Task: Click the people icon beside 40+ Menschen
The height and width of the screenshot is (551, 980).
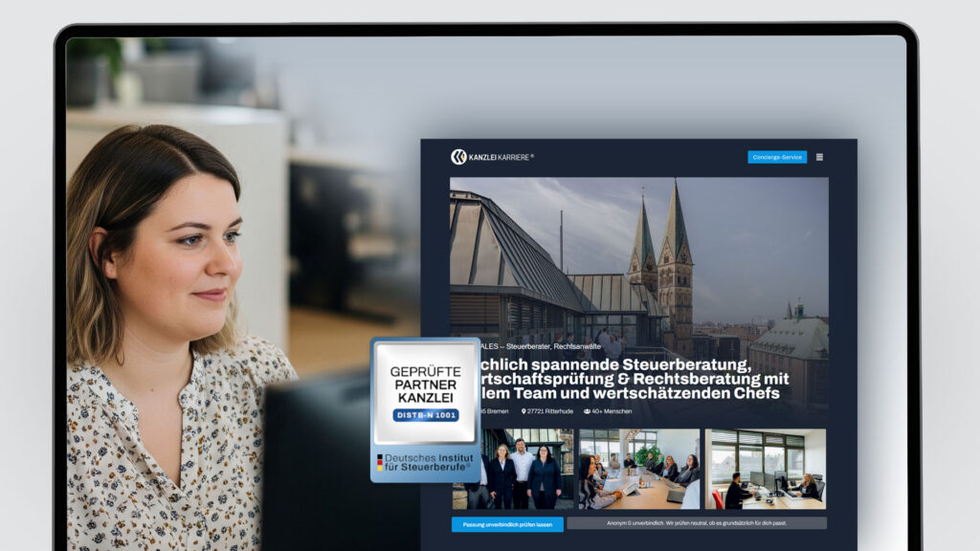Action: pos(587,411)
